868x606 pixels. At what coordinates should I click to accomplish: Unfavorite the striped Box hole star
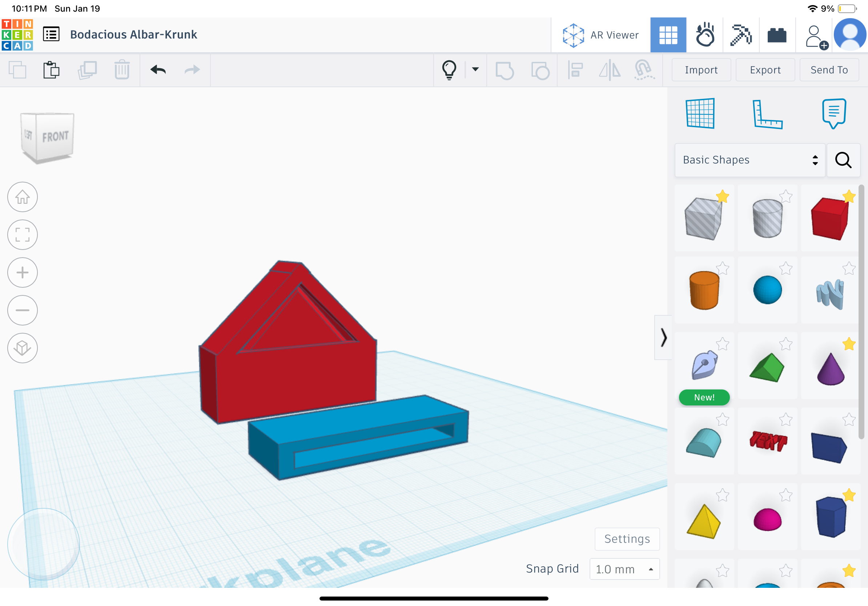[x=723, y=197]
